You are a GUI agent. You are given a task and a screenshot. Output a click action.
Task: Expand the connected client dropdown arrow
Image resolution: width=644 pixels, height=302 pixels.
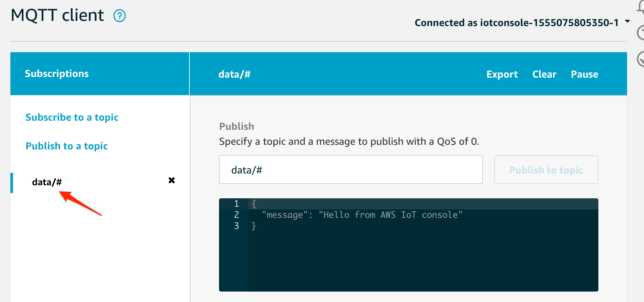click(x=627, y=22)
